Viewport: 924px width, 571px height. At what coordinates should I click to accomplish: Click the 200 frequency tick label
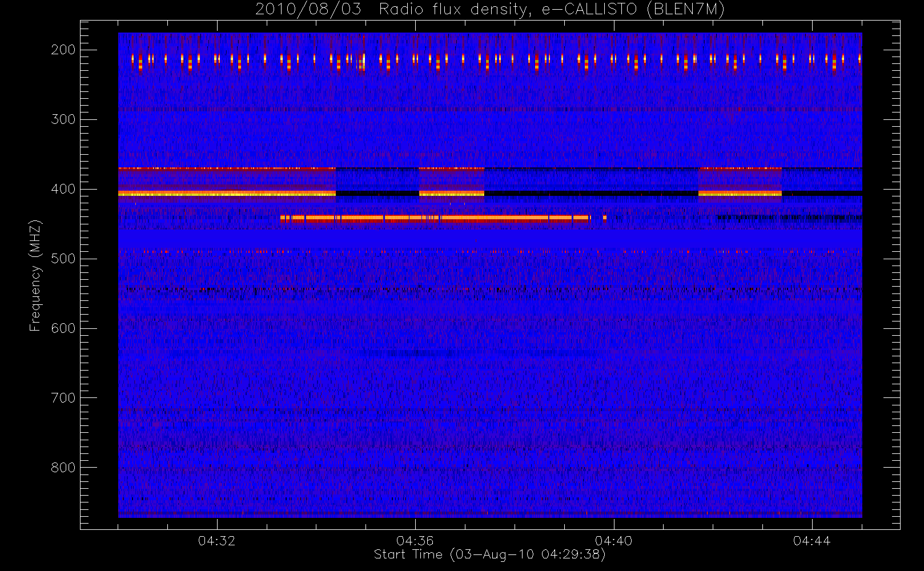point(63,50)
